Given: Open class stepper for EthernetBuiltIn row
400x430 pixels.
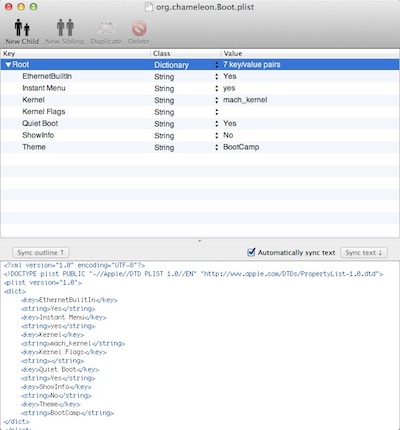Looking at the screenshot, I should 217,76.
